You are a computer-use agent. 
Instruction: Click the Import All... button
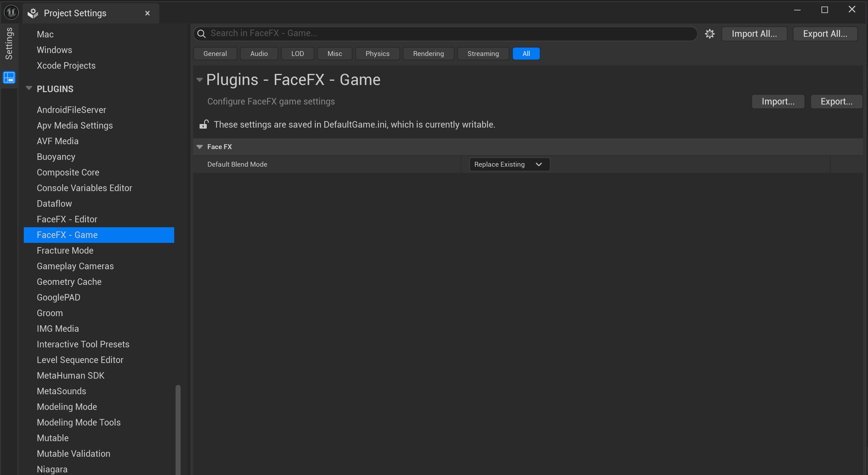754,34
